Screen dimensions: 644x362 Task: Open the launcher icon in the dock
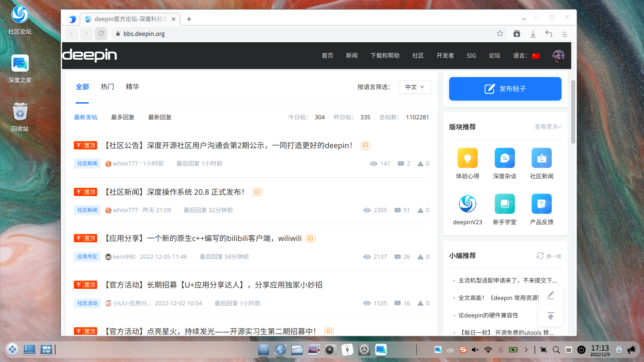(x=12, y=350)
